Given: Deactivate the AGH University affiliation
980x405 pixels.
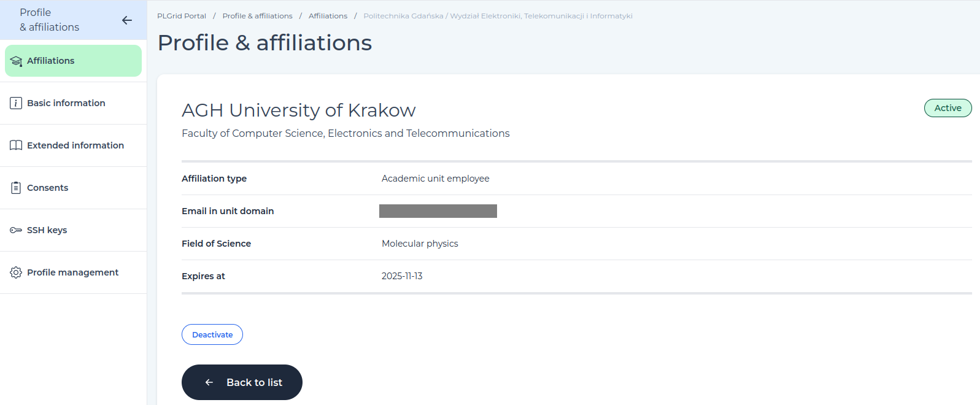Looking at the screenshot, I should pyautogui.click(x=212, y=334).
